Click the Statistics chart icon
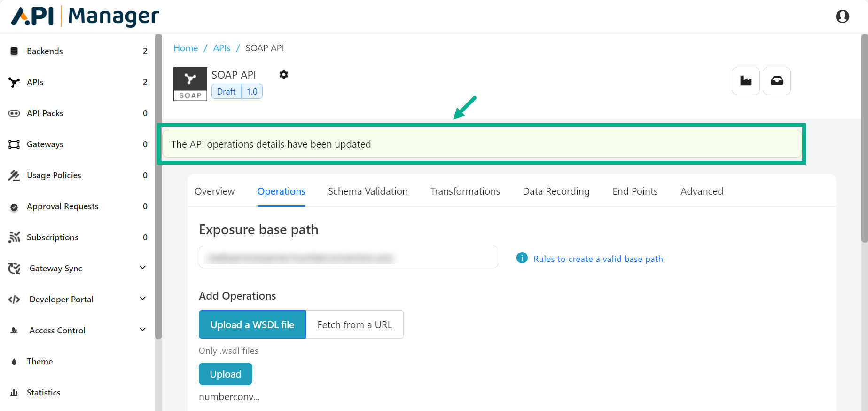This screenshot has width=868, height=411. 14,393
